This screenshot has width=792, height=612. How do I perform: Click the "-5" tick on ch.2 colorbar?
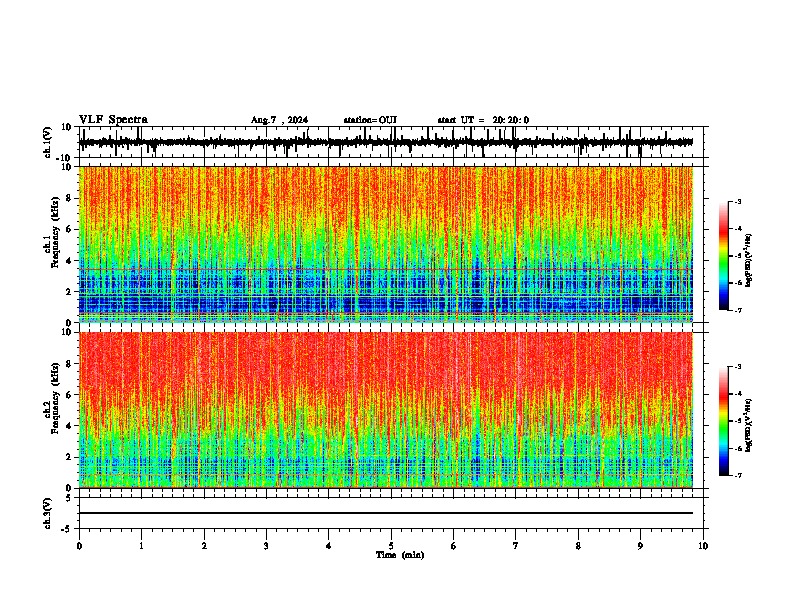pos(737,421)
